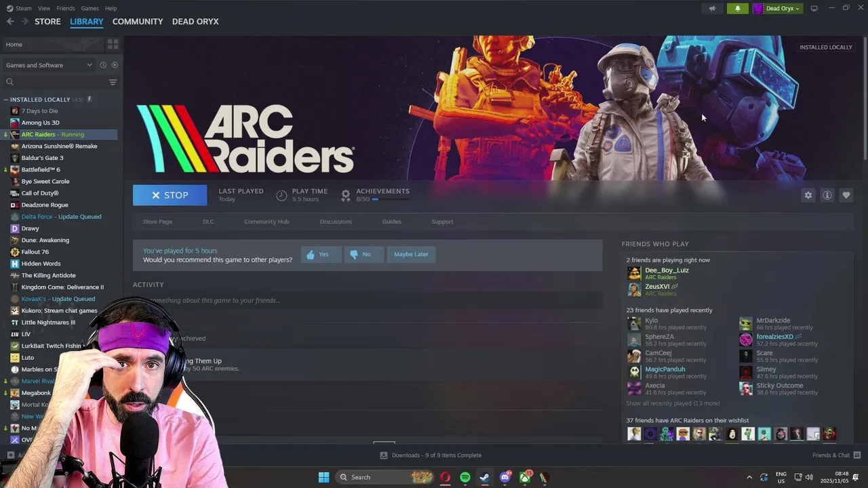This screenshot has height=488, width=868.
Task: Go back with the left arrow
Action: click(10, 22)
